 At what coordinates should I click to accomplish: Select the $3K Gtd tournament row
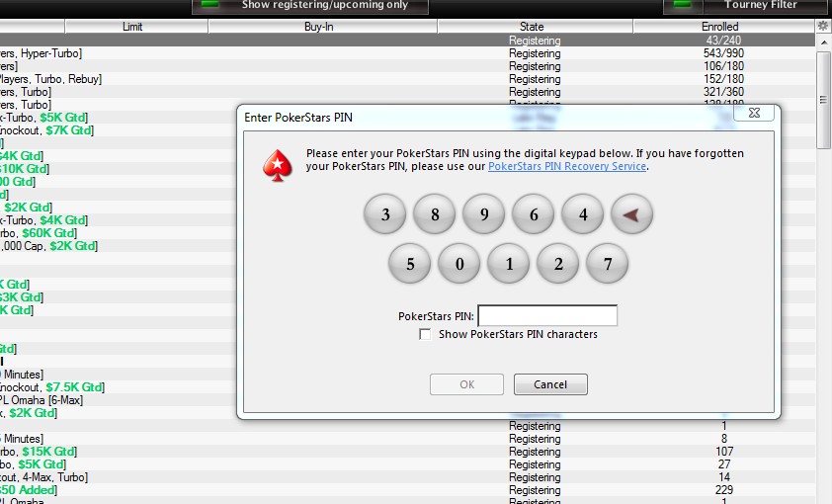click(118, 297)
